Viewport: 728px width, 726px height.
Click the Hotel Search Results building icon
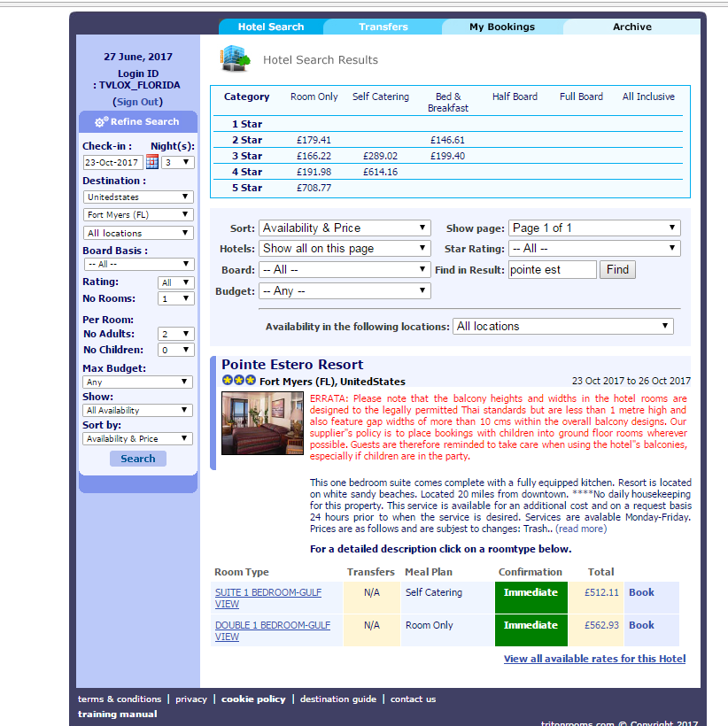236,58
